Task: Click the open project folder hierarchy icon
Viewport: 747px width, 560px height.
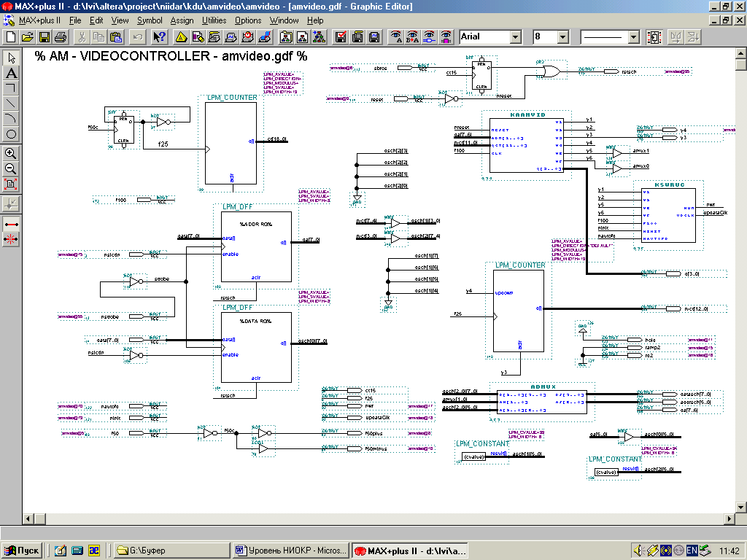Action: tap(286, 36)
